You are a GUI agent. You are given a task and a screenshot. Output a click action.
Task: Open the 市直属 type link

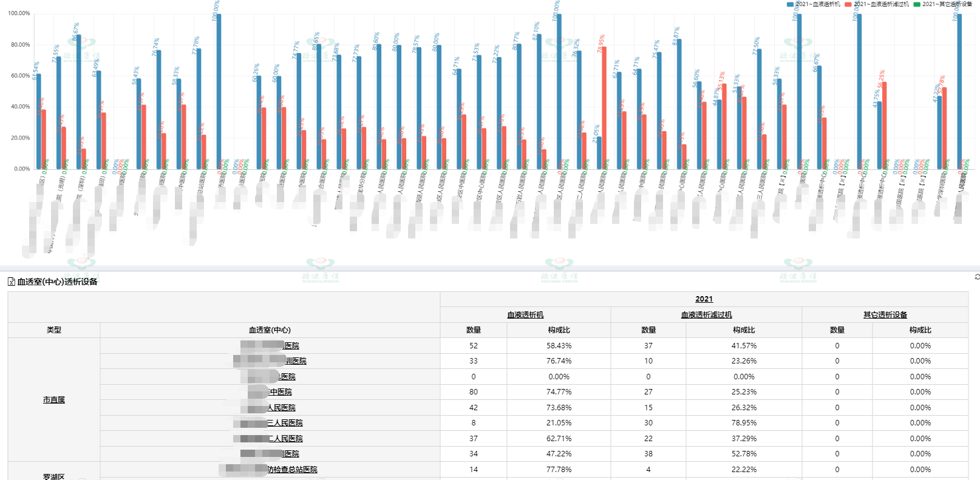click(x=54, y=400)
